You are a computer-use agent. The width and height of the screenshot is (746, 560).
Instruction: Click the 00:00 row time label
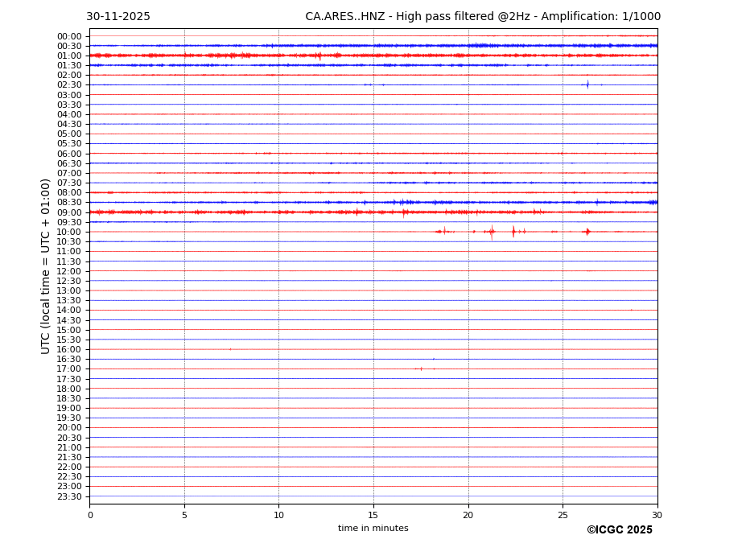click(x=69, y=36)
